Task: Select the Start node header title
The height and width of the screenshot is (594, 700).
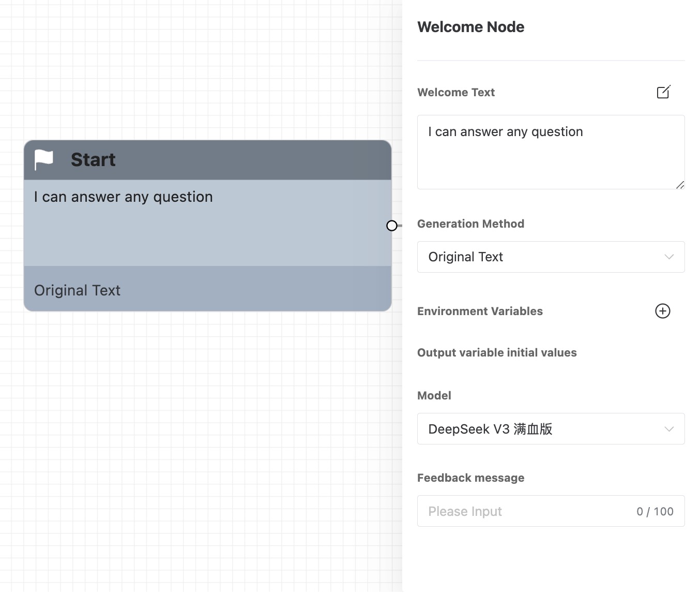Action: (93, 160)
